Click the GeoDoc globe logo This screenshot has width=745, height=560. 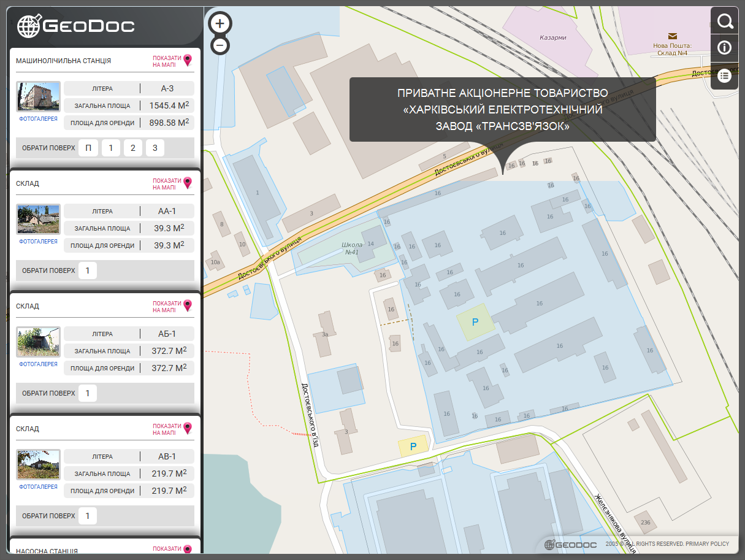tap(29, 26)
